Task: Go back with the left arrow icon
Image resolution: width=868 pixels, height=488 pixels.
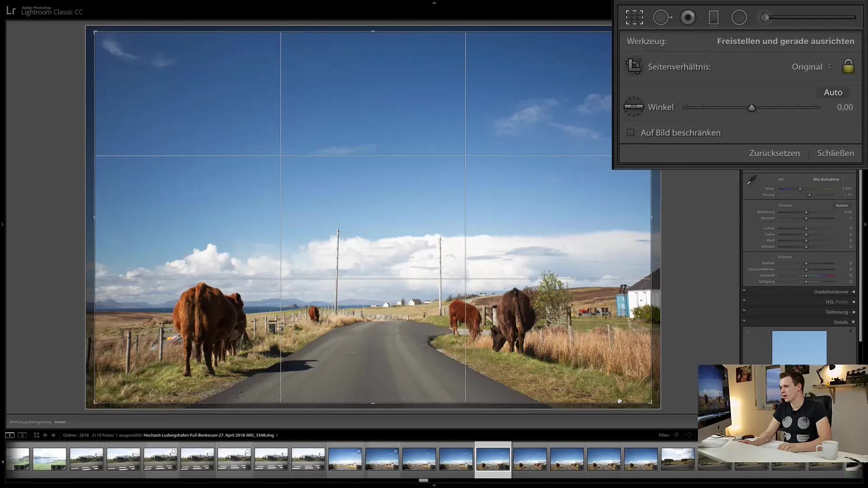Action: [45, 435]
